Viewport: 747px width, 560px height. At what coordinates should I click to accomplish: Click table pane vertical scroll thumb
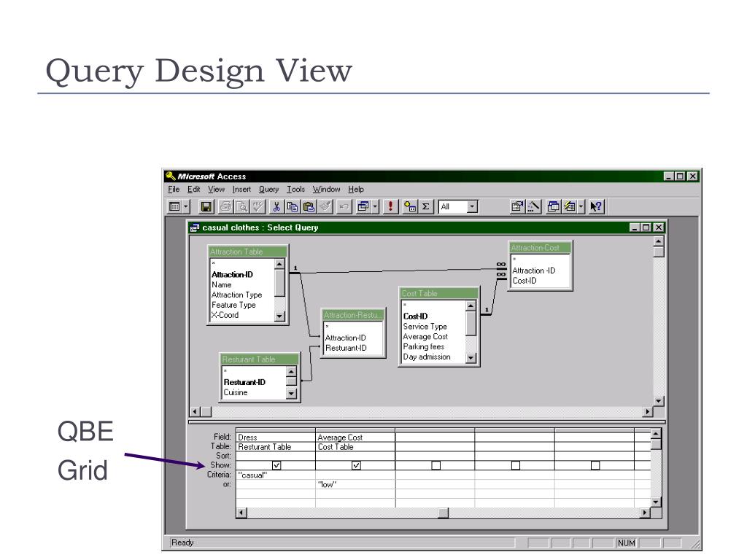point(659,252)
